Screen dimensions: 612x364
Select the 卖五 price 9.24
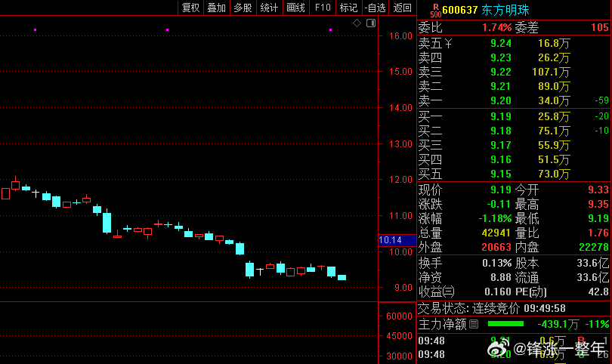pos(501,43)
